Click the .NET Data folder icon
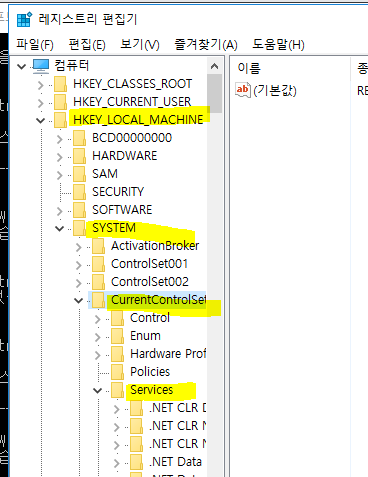 pos(137,462)
